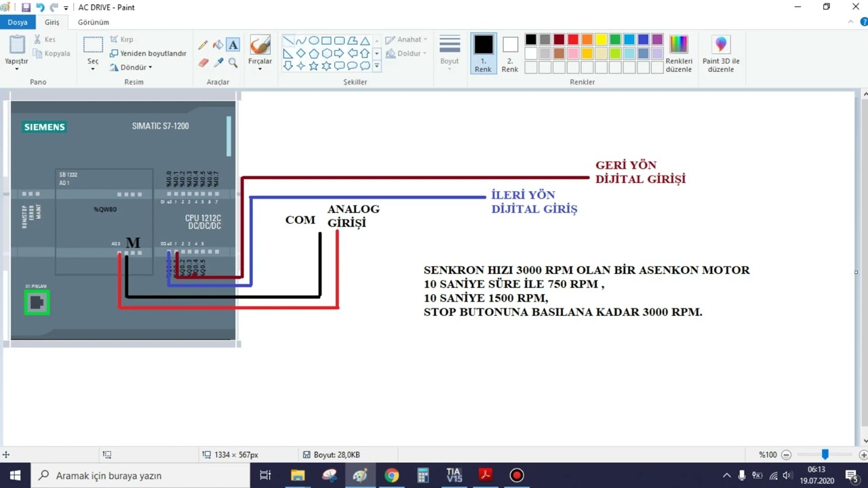
Task: Pick the dark red color swatch
Action: [x=559, y=39]
